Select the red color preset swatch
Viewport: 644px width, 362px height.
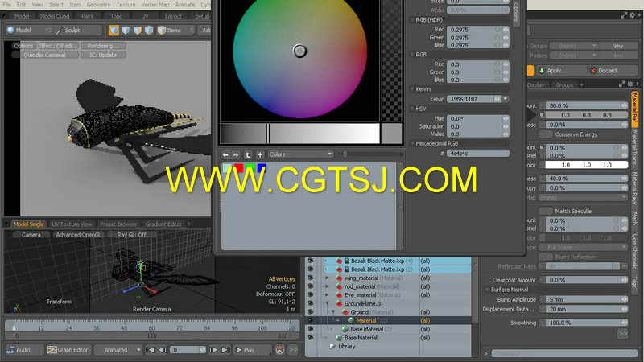tap(238, 168)
